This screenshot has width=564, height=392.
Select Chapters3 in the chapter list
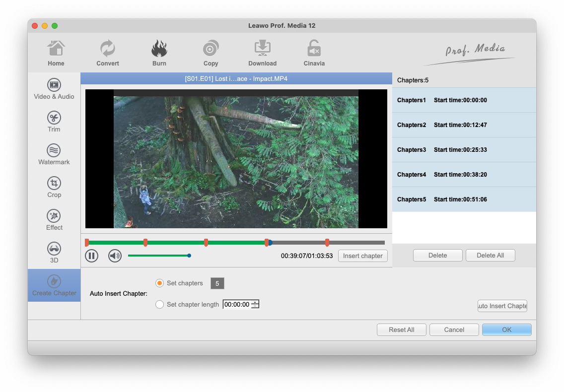pyautogui.click(x=464, y=150)
